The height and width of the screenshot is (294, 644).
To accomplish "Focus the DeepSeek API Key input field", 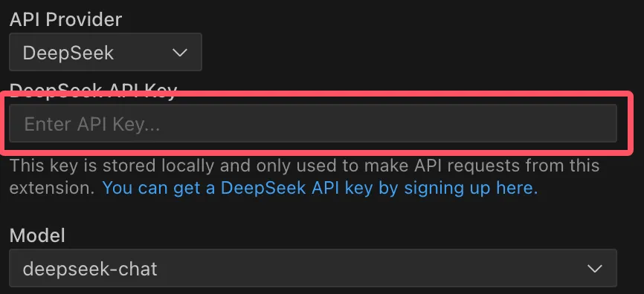I will point(313,123).
